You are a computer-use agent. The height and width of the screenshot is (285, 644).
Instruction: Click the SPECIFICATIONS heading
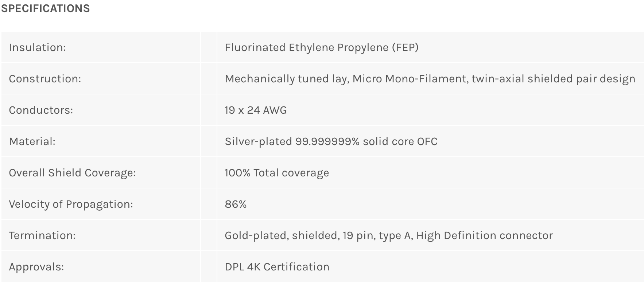click(x=46, y=8)
